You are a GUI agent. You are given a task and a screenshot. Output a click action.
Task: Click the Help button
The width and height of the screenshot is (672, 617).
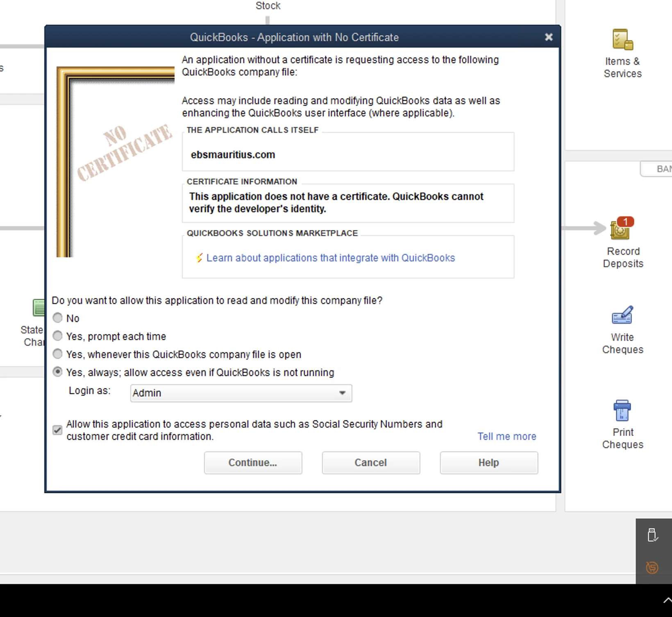pos(488,463)
